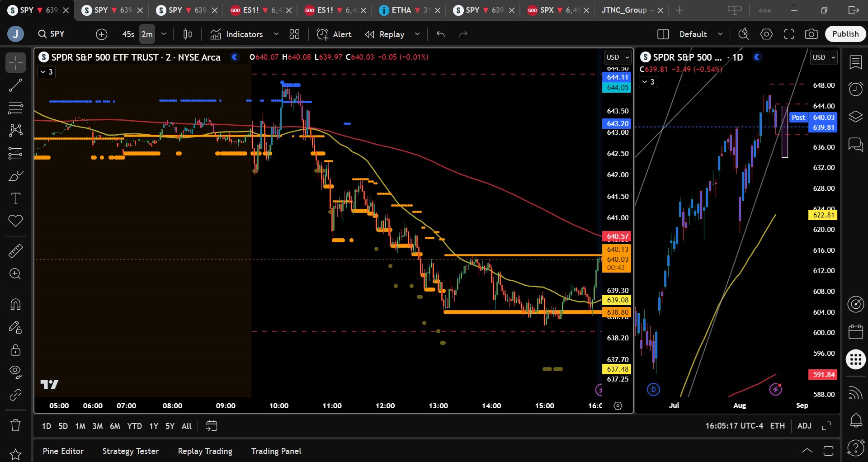Open the object tree layers panel
This screenshot has height=462, width=868.
click(856, 117)
